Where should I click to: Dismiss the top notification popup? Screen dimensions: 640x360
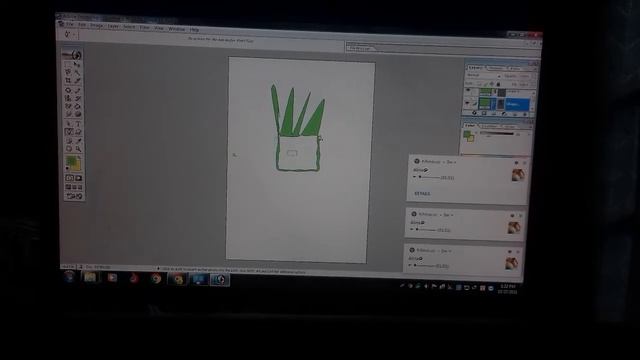(x=525, y=163)
